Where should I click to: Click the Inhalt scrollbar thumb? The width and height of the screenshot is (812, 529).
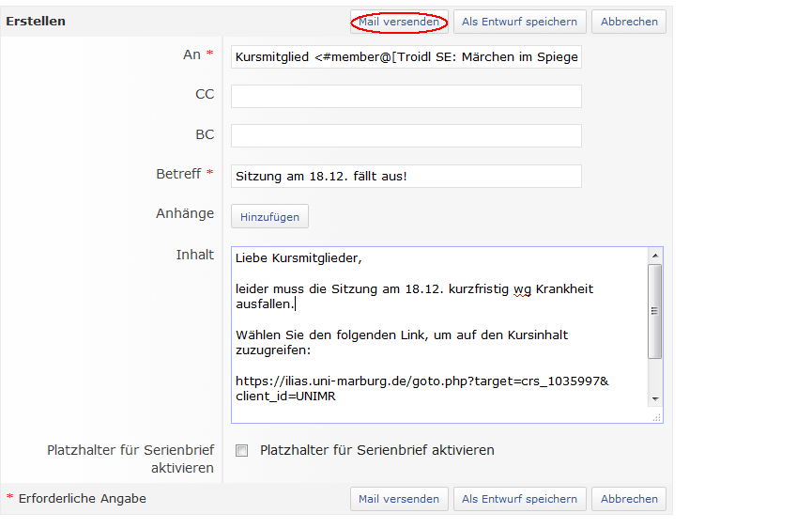point(655,310)
